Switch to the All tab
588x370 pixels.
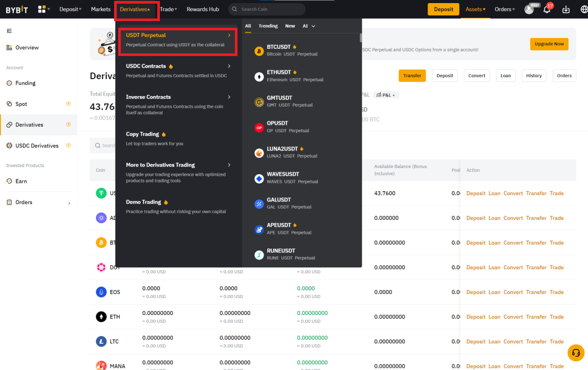[x=248, y=26]
